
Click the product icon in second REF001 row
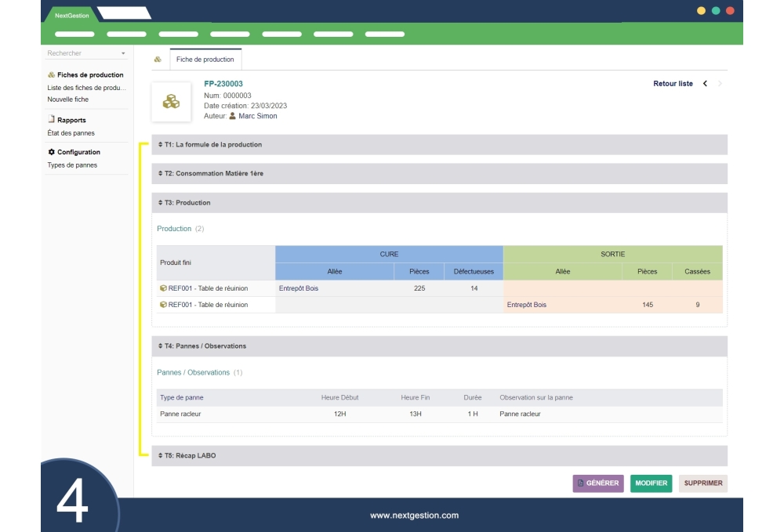pyautogui.click(x=163, y=305)
